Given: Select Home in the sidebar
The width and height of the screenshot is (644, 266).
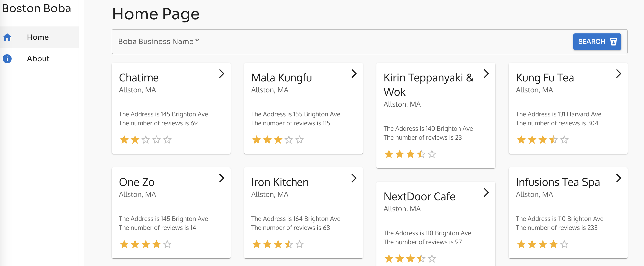Looking at the screenshot, I should tap(39, 37).
